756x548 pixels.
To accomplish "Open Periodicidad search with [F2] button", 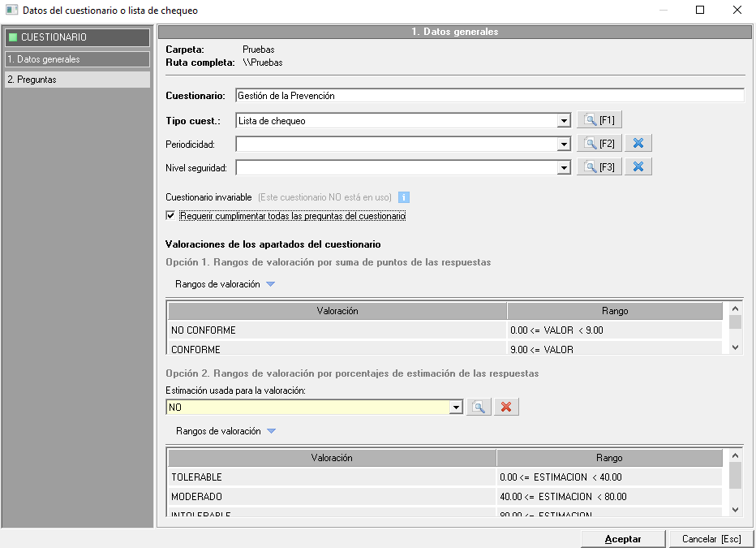I will pyautogui.click(x=599, y=144).
